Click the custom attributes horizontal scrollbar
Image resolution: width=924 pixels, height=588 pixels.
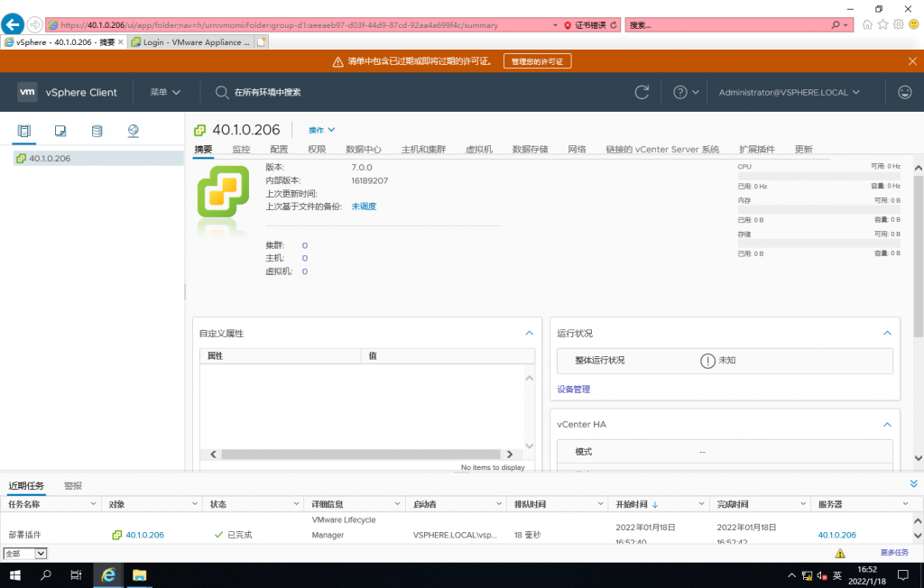[x=361, y=455]
